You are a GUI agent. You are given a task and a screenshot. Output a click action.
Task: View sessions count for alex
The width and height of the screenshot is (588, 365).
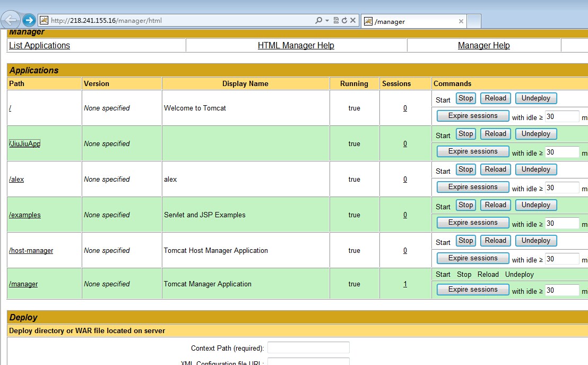point(405,180)
